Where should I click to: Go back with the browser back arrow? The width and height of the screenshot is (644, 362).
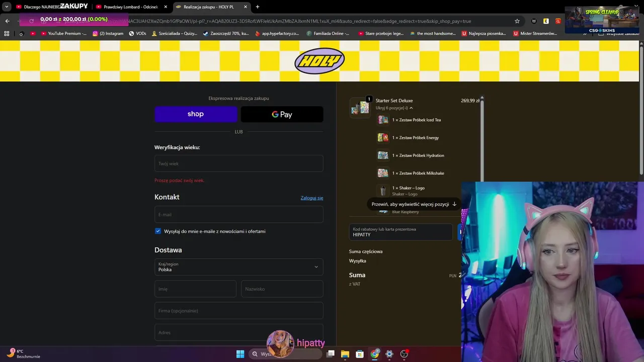[x=7, y=21]
